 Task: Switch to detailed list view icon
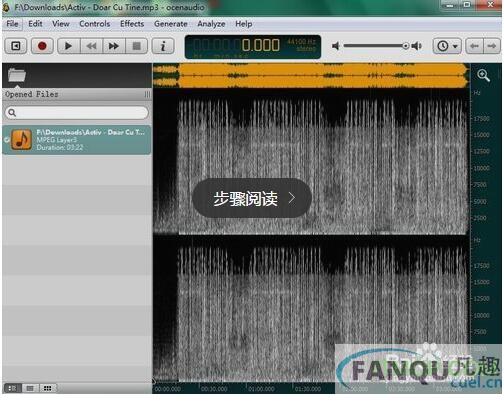tap(12, 388)
